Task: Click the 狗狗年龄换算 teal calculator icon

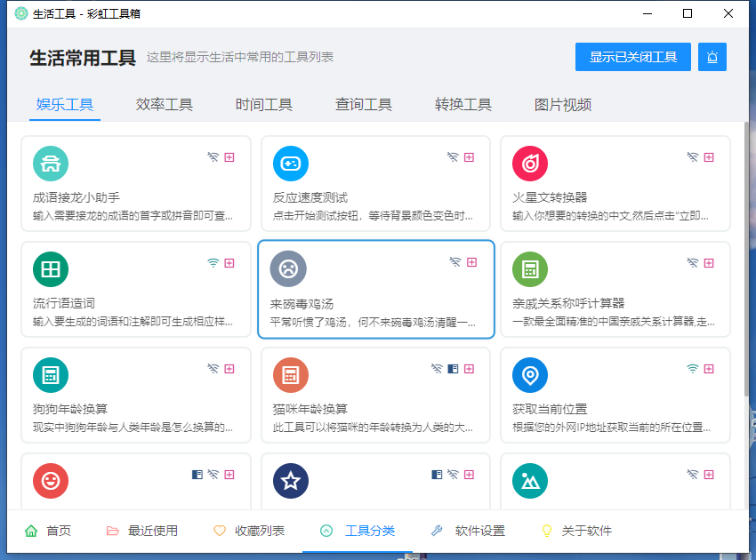Action: (x=51, y=375)
